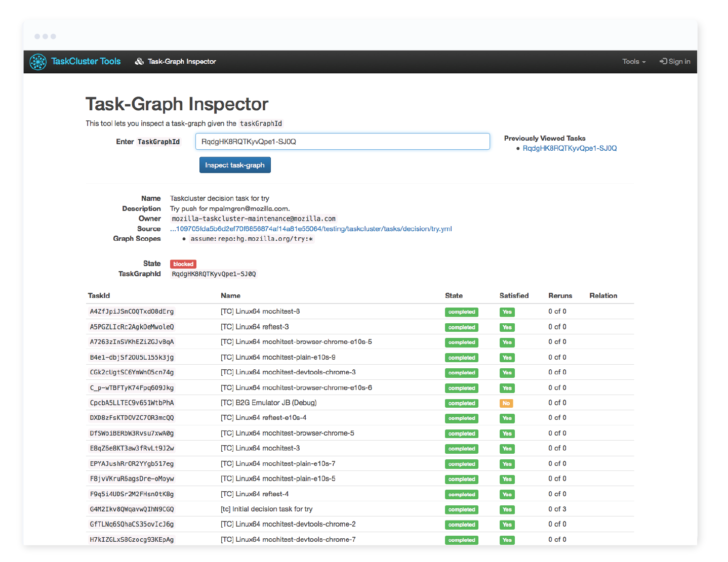The height and width of the screenshot is (562, 728).
Task: Open the try.yml source link
Action: (311, 229)
